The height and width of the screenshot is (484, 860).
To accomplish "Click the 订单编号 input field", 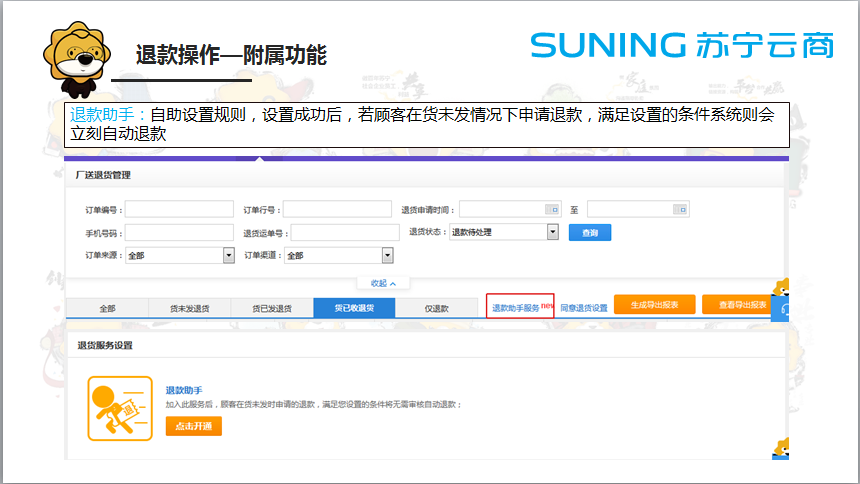I will pos(179,209).
